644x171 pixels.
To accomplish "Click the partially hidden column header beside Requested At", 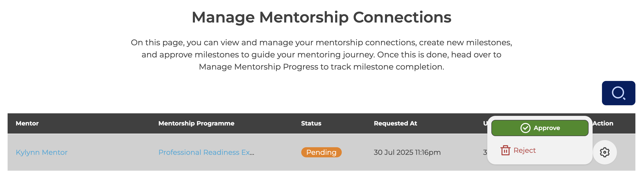I will point(485,123).
